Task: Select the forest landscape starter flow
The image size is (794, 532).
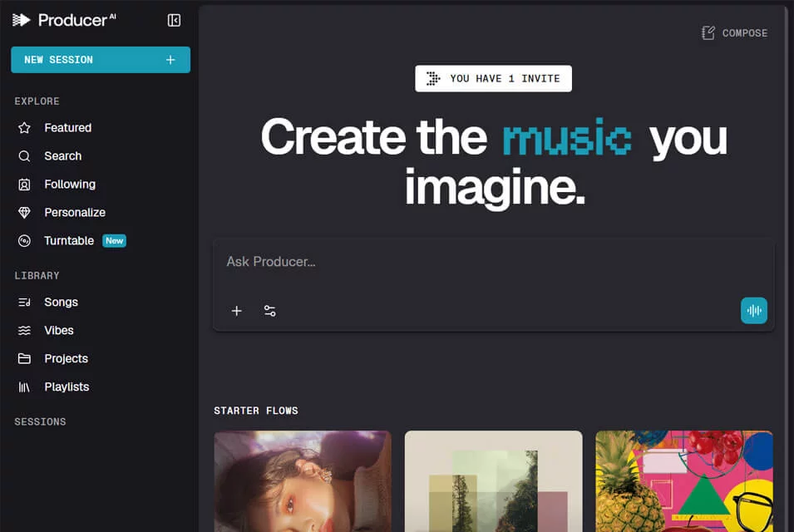Action: click(493, 480)
